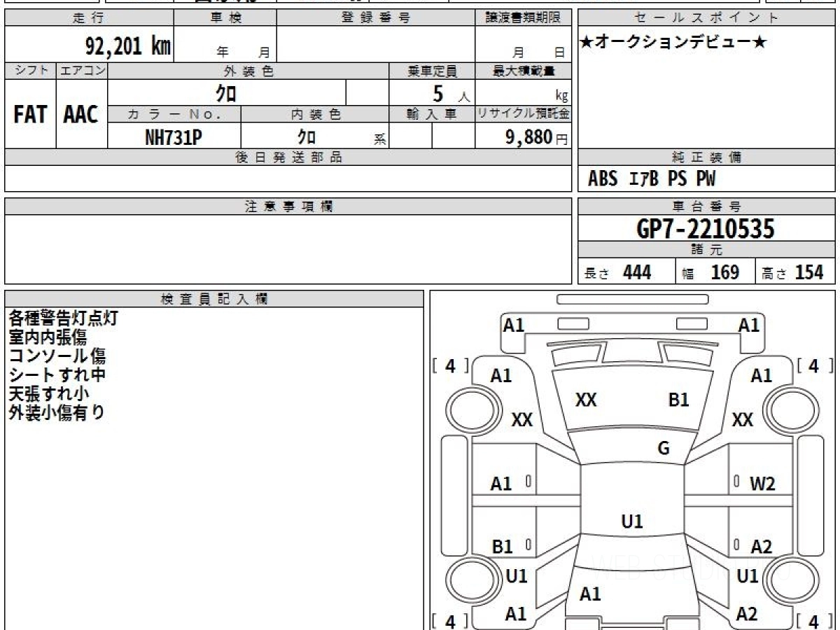Image resolution: width=840 pixels, height=630 pixels.
Task: Select the note 室内内張傷
Action: (x=48, y=337)
